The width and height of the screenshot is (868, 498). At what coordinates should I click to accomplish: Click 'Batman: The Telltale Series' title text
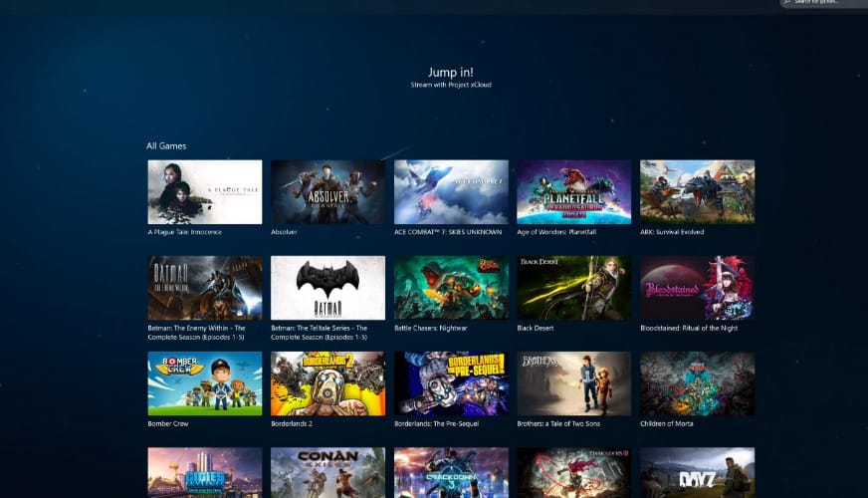319,333
